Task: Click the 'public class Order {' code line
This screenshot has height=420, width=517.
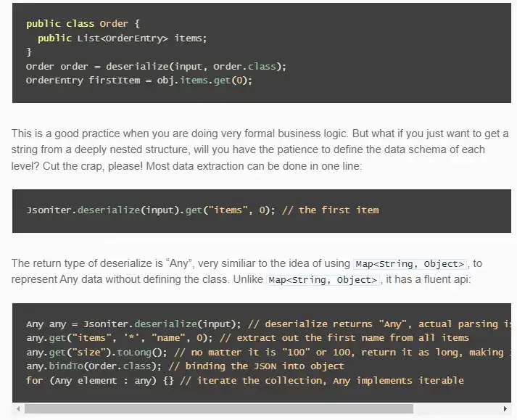Action: [78, 24]
